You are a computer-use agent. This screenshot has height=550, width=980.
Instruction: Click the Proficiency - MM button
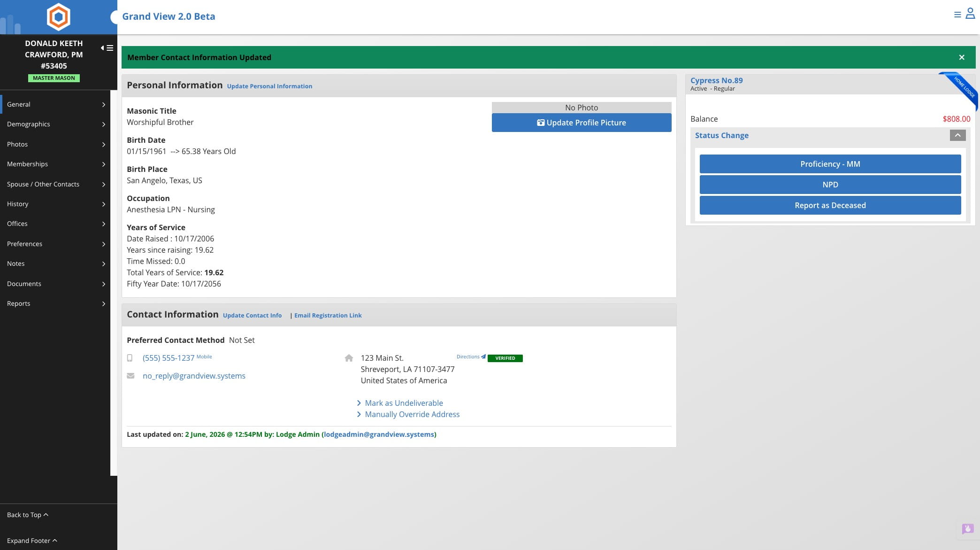point(830,164)
